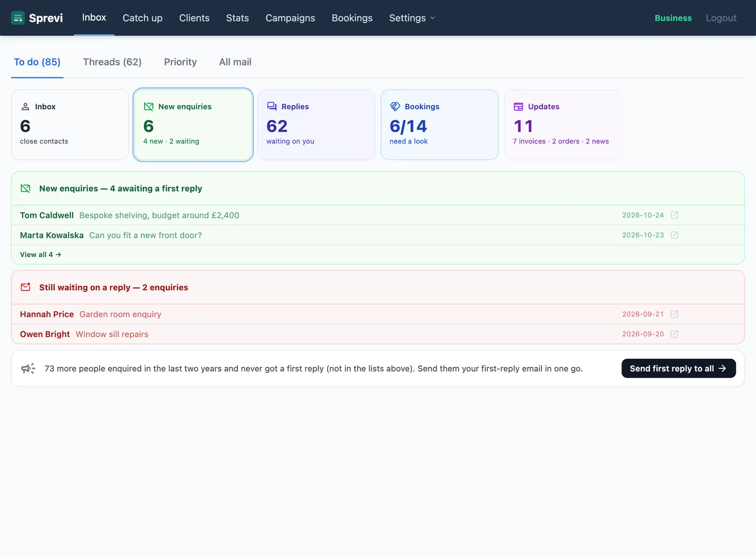
Task: Open external link icon for Hannah Price
Action: click(674, 314)
